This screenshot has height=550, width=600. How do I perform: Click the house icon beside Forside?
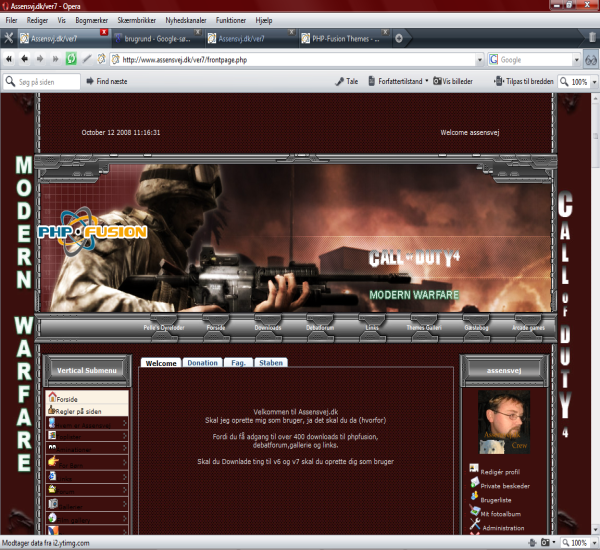coord(52,397)
